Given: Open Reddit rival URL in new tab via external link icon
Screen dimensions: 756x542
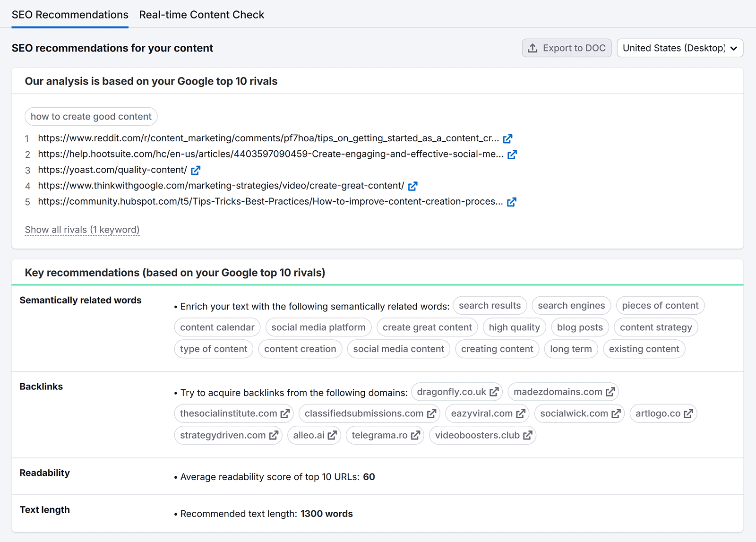Looking at the screenshot, I should 508,138.
